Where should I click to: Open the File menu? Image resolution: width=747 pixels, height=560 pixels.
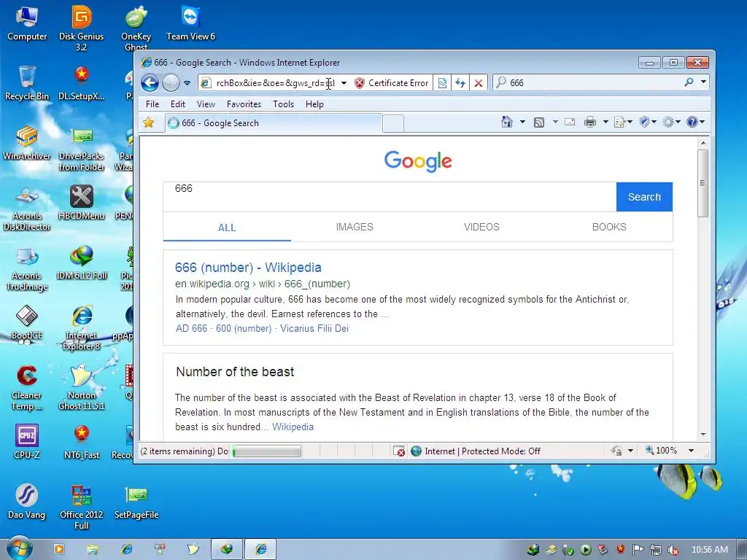pos(152,104)
